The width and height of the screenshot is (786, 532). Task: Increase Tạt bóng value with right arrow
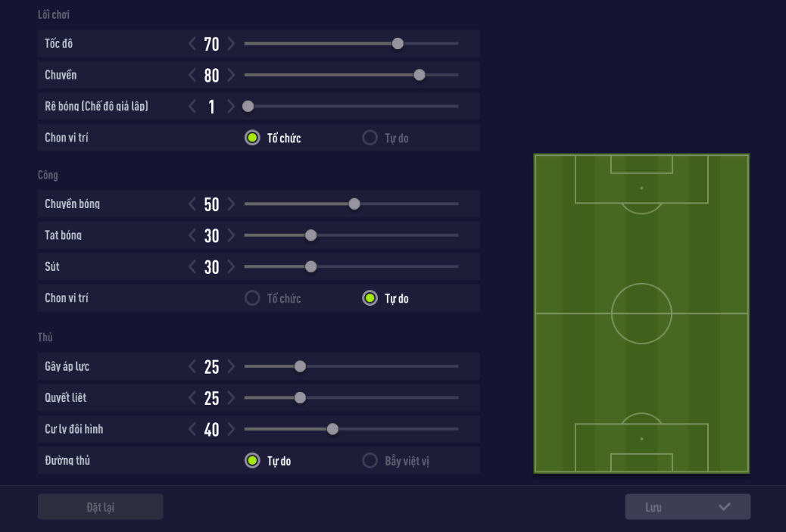pos(231,236)
